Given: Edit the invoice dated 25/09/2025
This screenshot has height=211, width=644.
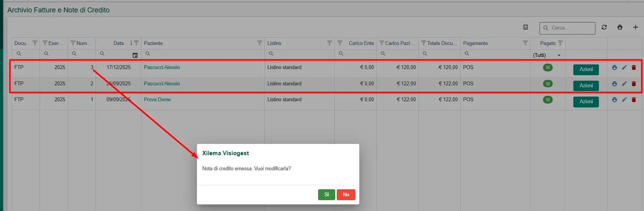Looking at the screenshot, I should pyautogui.click(x=624, y=84).
